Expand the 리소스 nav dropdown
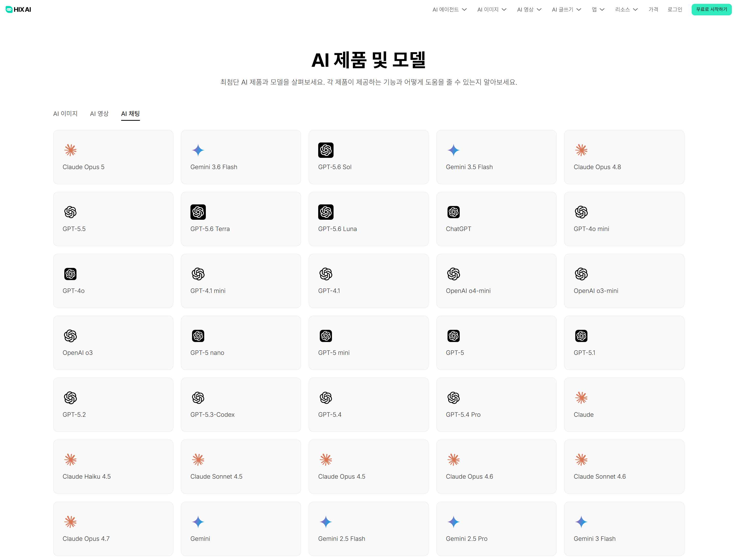 tap(626, 9)
